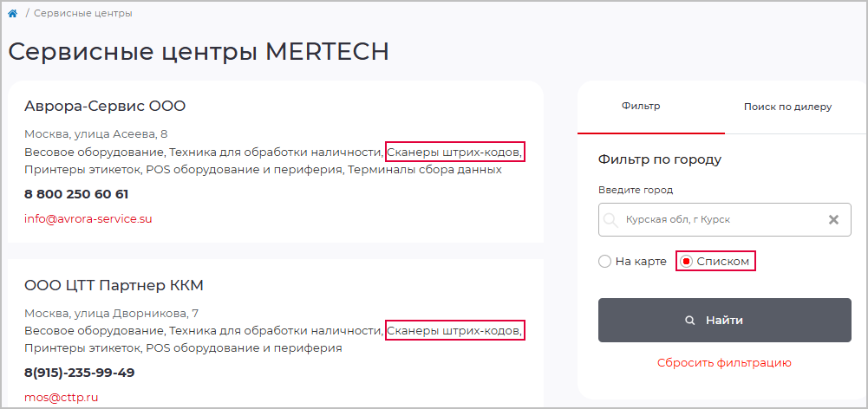Focus the city input containing «Курская обл, г Курск»
This screenshot has height=409, width=868.
pos(720,220)
